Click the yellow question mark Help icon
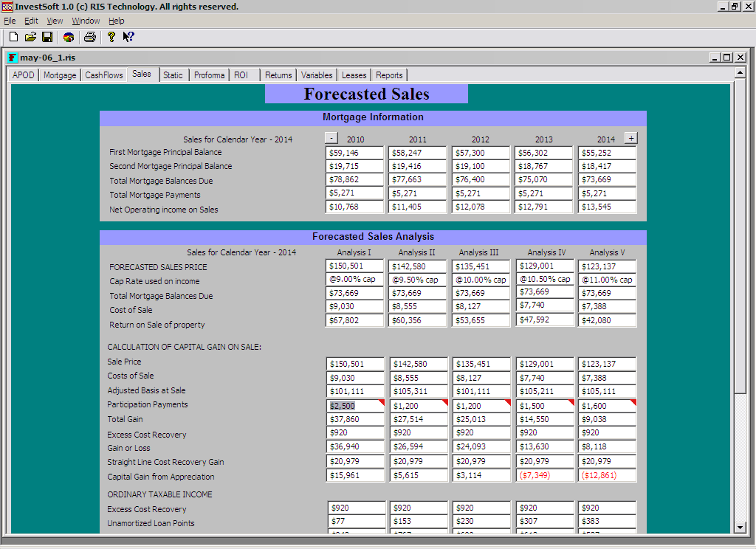 [111, 37]
